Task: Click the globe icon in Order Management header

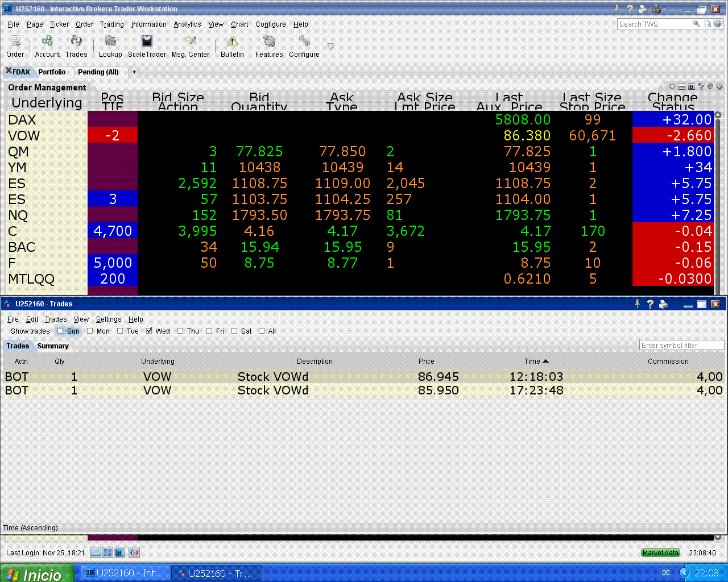Action: tap(710, 87)
